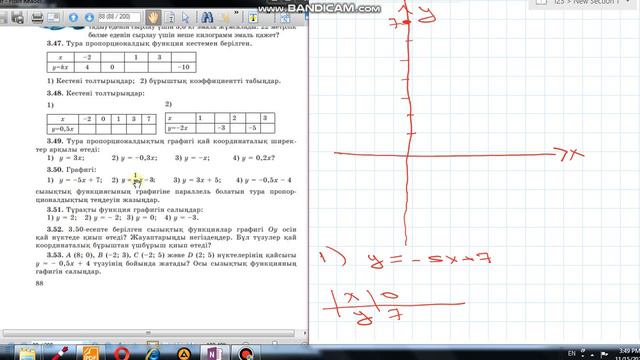Open the red brush app in the taskbar

click(60, 353)
